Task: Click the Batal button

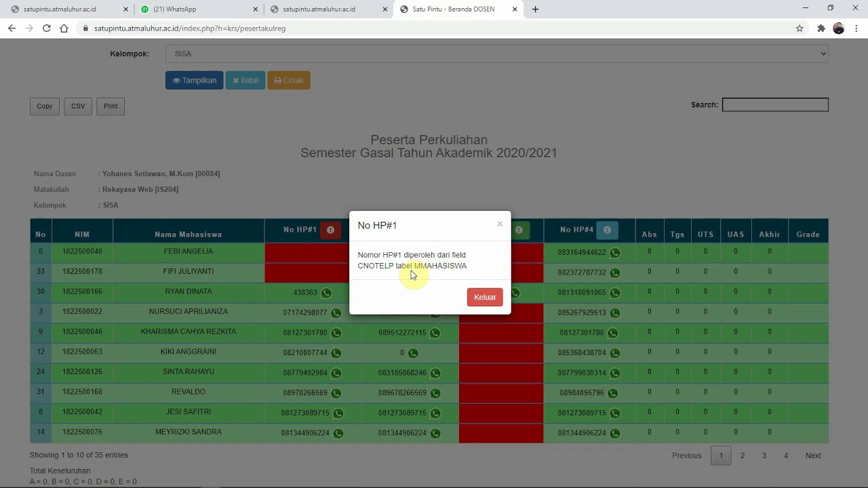Action: (x=245, y=80)
